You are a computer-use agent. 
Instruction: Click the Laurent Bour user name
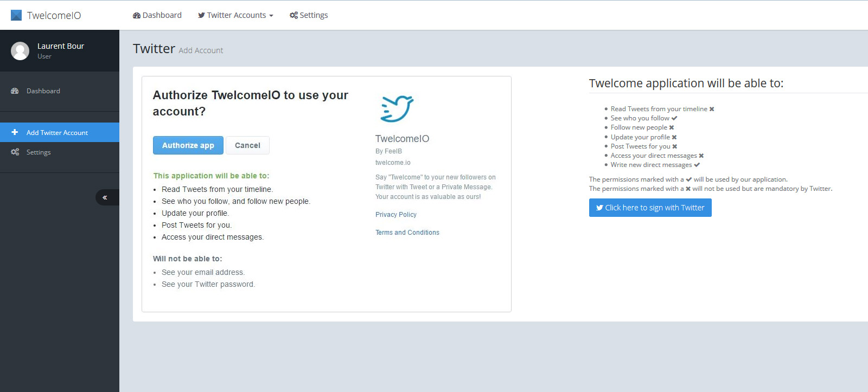pos(61,46)
